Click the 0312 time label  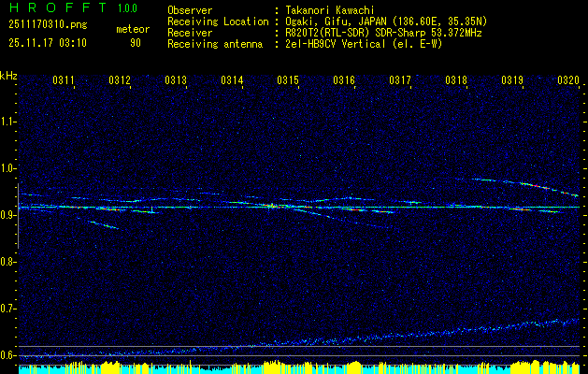tap(120, 80)
